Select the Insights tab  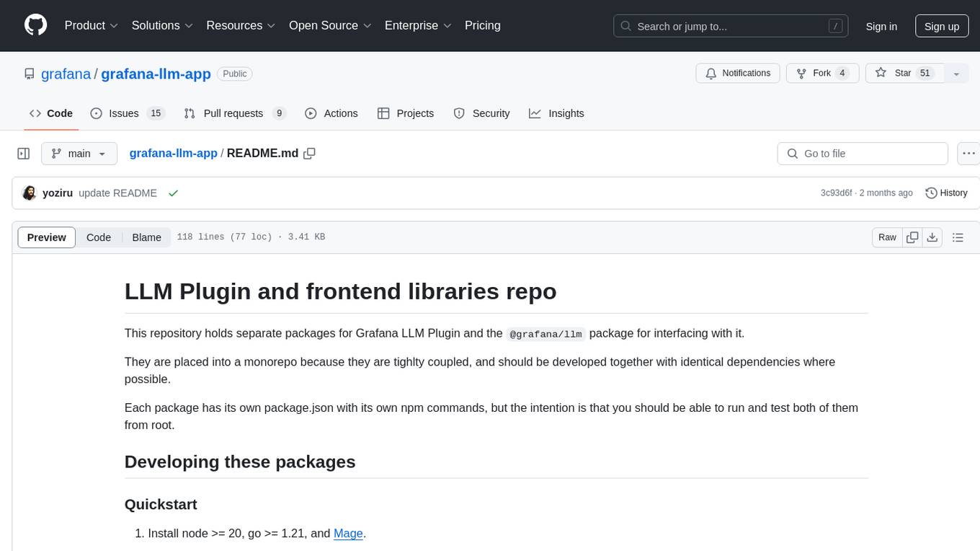point(556,113)
